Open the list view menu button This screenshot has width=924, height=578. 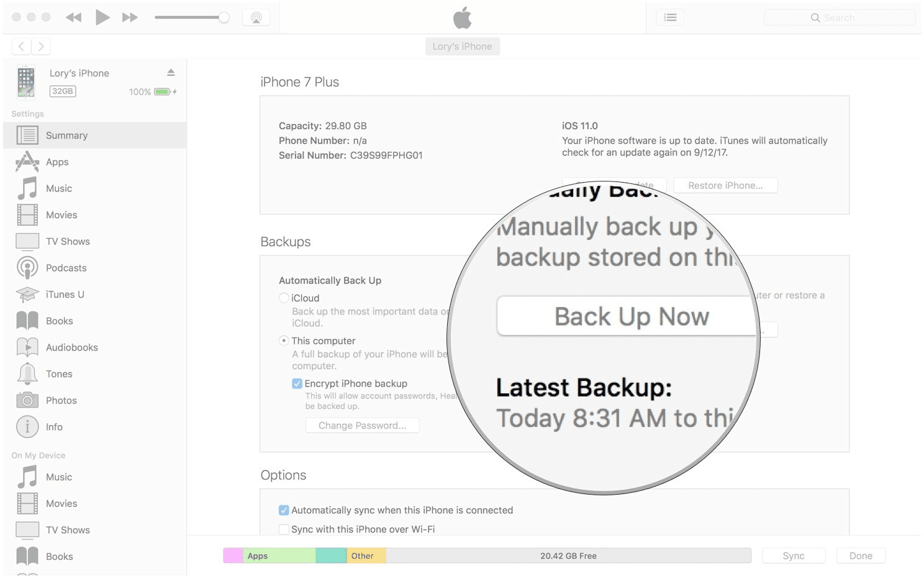[x=670, y=17]
